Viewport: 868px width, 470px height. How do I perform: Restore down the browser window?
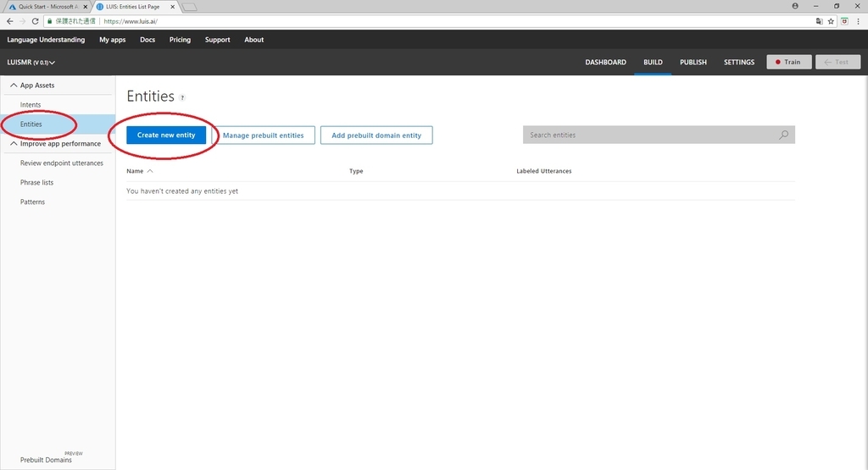tap(837, 6)
